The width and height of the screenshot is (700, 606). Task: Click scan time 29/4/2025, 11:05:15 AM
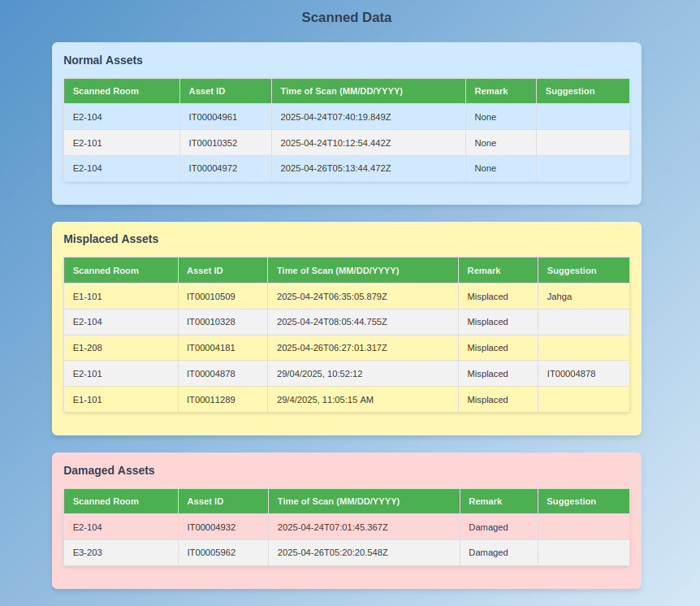click(x=325, y=400)
